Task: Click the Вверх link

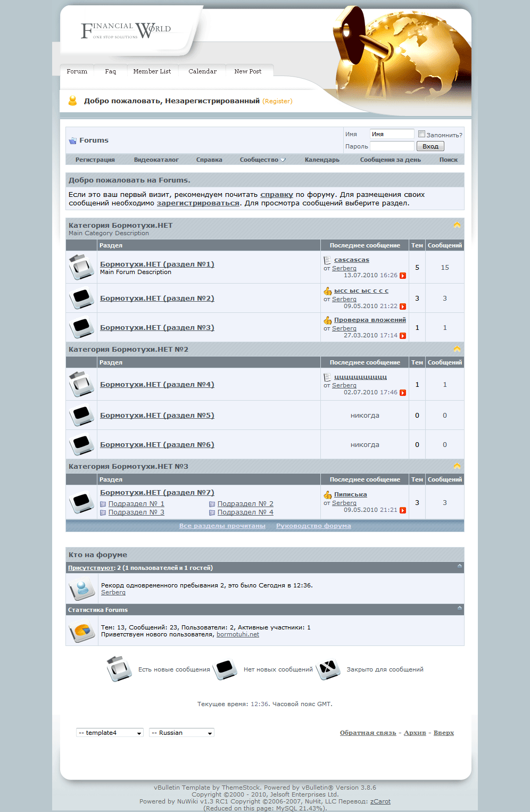Action: (444, 733)
